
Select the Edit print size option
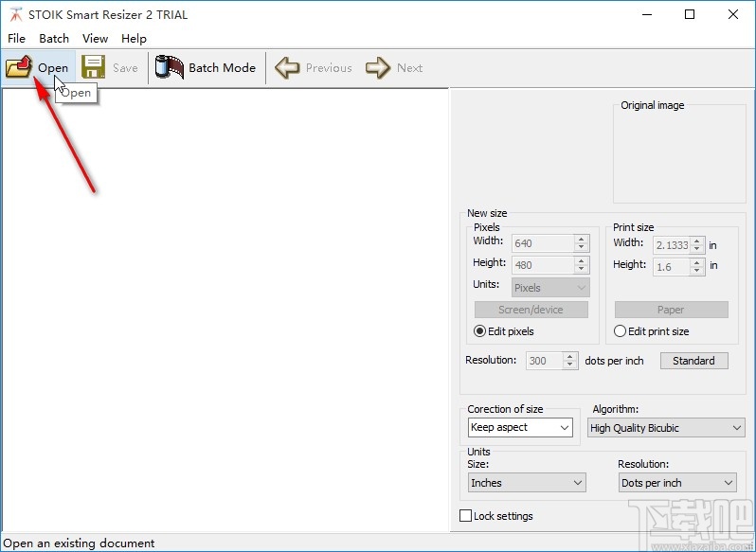coord(621,331)
